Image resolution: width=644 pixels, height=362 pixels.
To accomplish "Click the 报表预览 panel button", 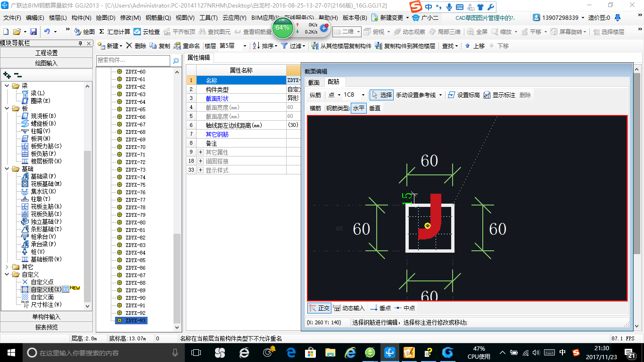I will pos(46,327).
